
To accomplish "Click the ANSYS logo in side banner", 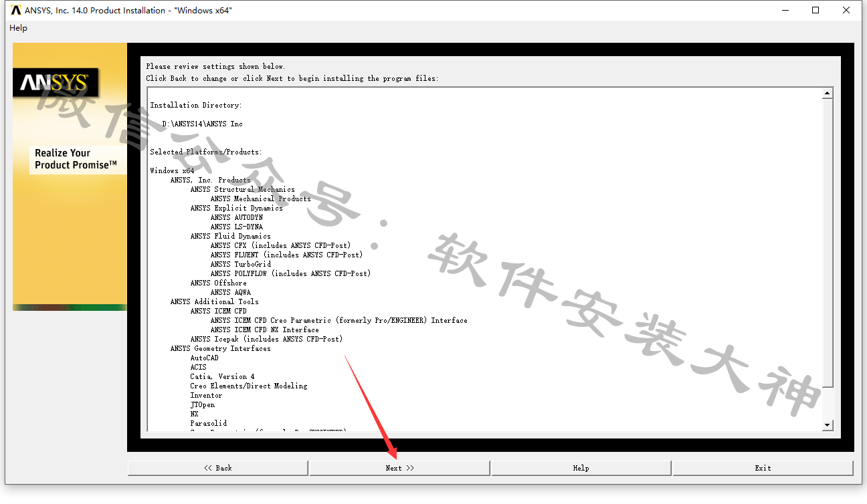I will [55, 82].
